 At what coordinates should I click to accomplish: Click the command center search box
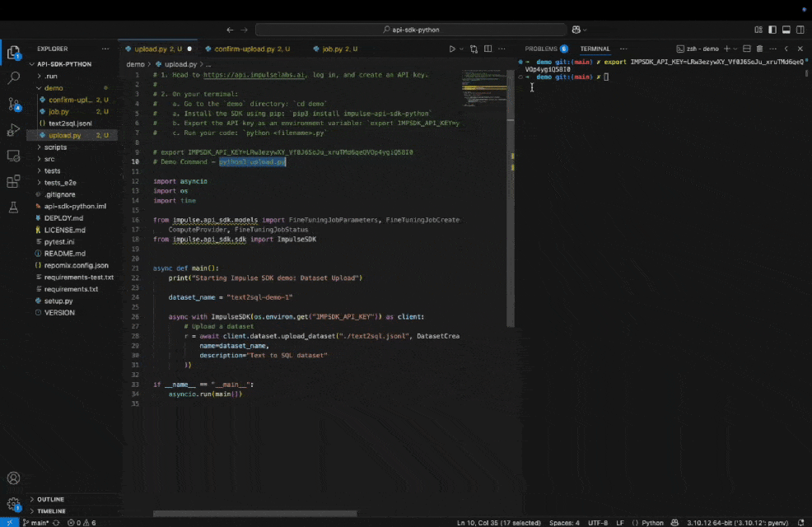click(x=411, y=30)
